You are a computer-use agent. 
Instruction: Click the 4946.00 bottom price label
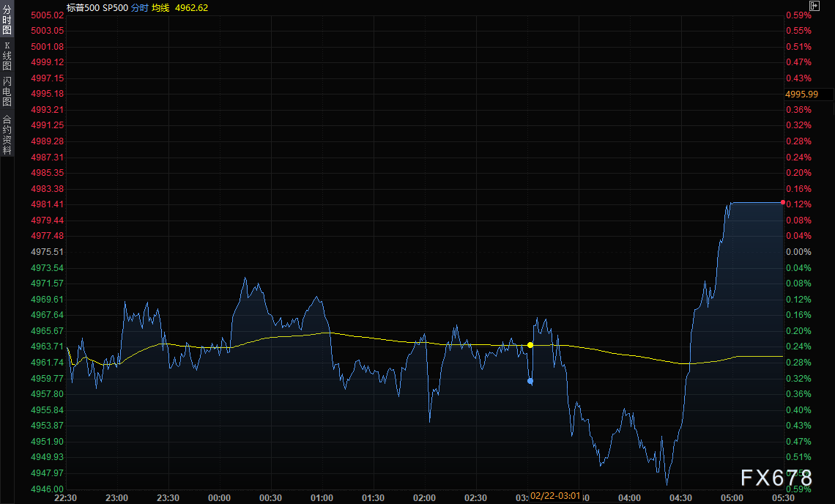pyautogui.click(x=48, y=489)
